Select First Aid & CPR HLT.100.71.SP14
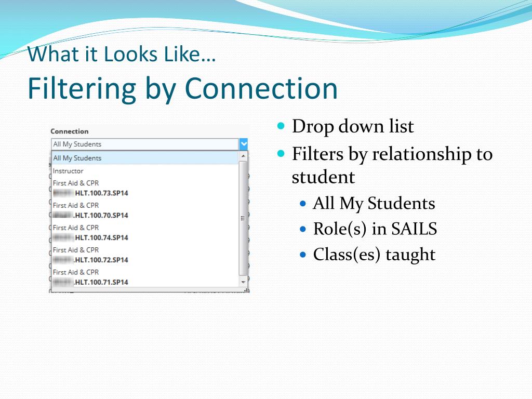This screenshot has height=399, width=532. tap(145, 277)
